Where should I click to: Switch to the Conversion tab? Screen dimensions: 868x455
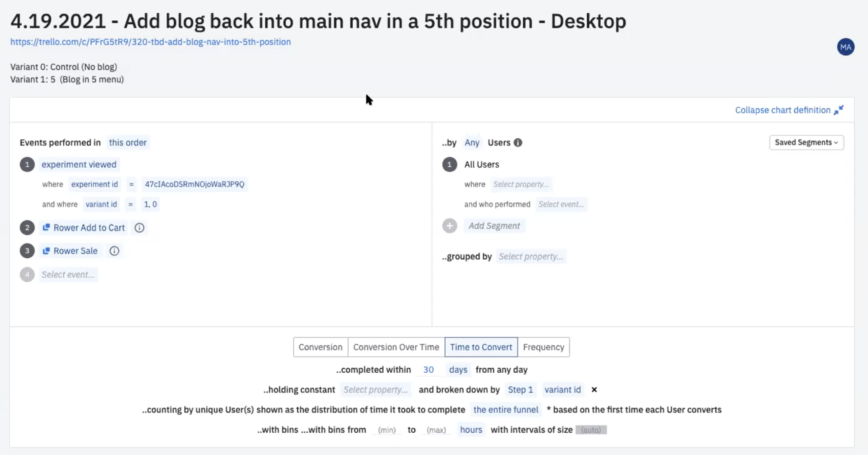click(320, 347)
